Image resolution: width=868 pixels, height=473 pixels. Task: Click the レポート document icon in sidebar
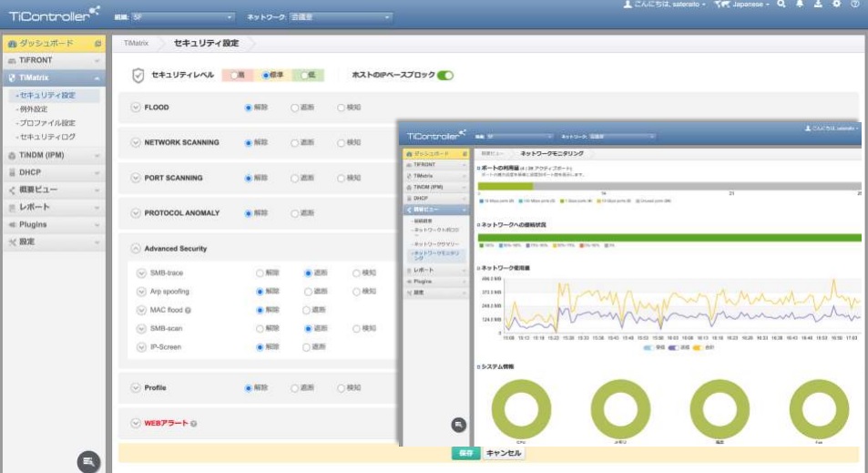point(12,207)
